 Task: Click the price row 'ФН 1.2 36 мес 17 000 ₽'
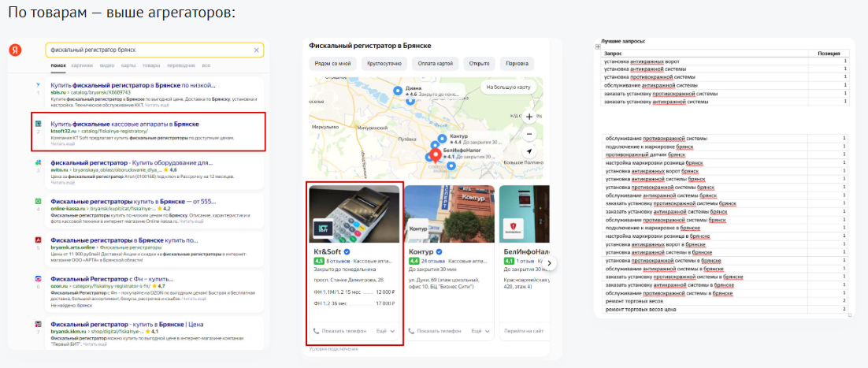354,303
